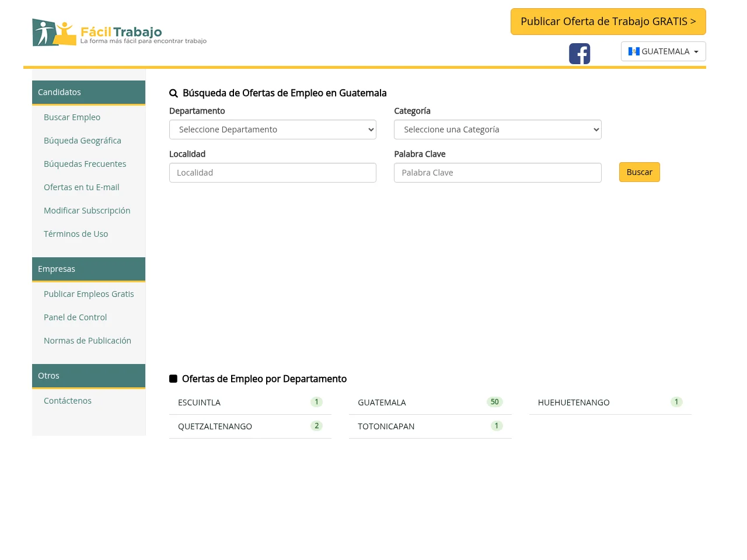Open Normas de Publicación
747x560 pixels.
pyautogui.click(x=88, y=341)
